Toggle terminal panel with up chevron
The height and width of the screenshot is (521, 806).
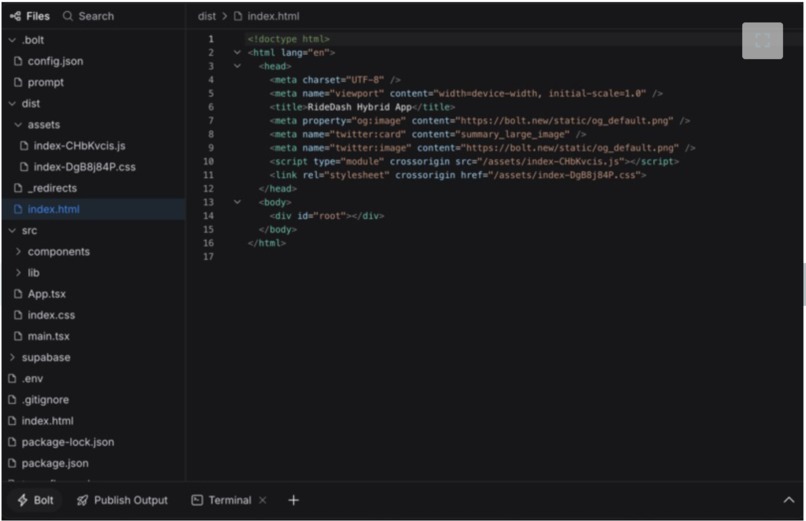point(789,500)
